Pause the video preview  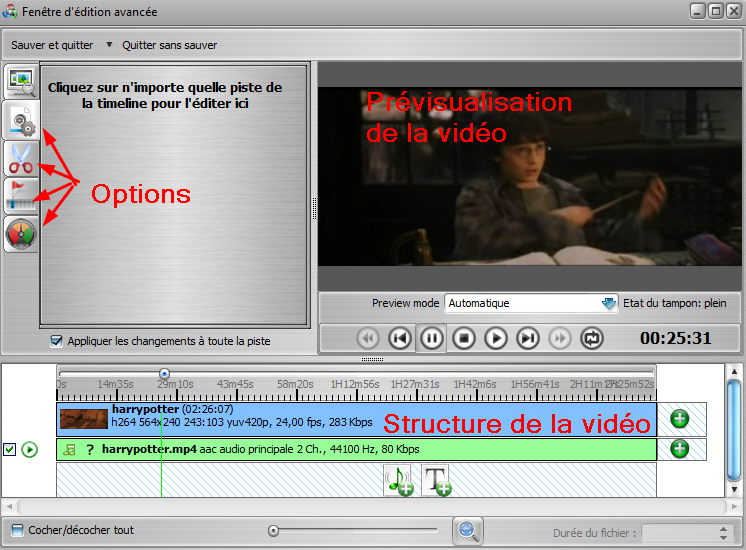(432, 338)
